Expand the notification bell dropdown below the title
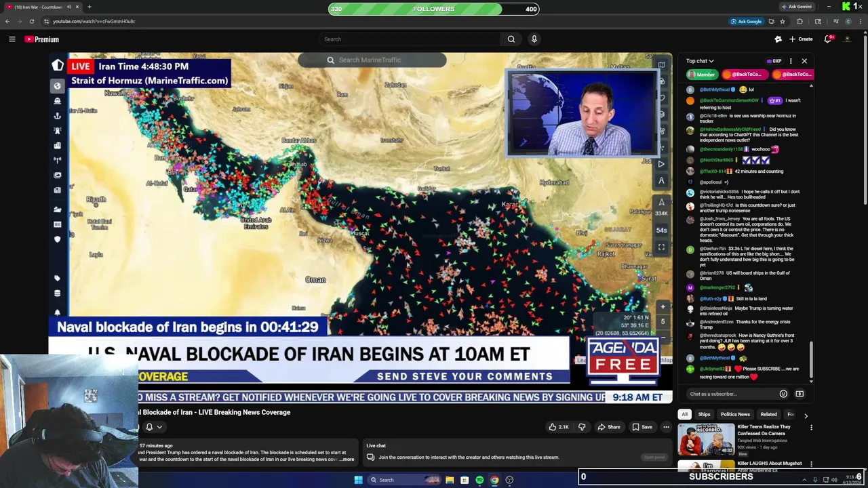The width and height of the screenshot is (868, 488). (x=159, y=427)
